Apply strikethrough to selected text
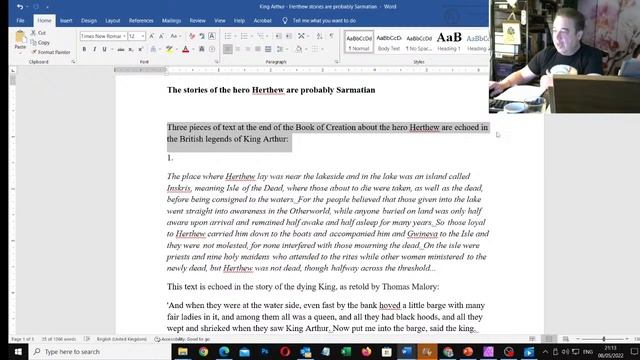 [x=120, y=49]
